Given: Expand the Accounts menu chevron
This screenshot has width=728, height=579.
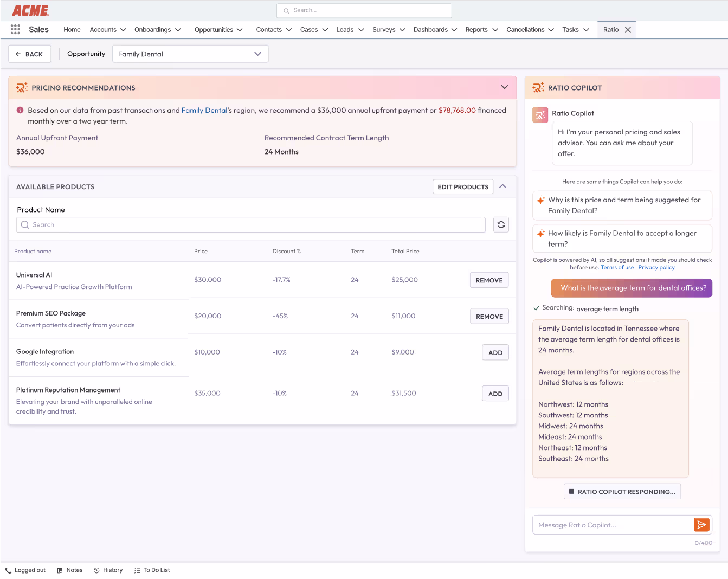Looking at the screenshot, I should click(123, 30).
